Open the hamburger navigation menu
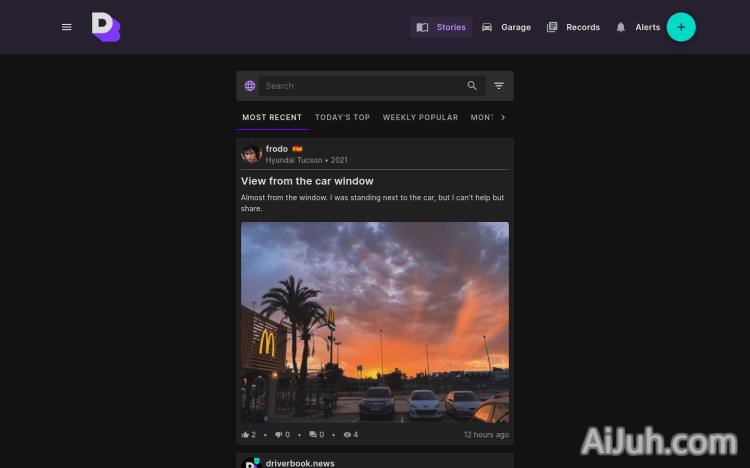 (x=67, y=27)
